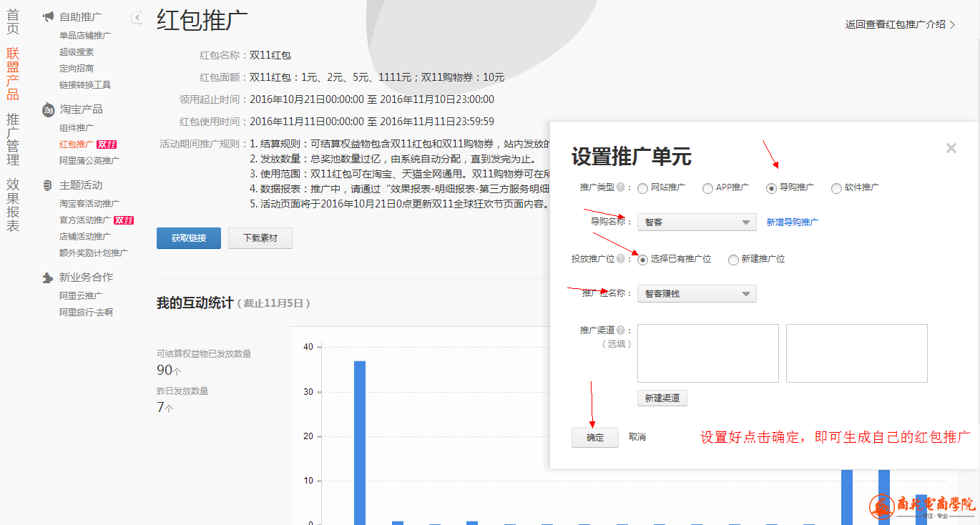Click the left 推广渠道 list box
This screenshot has width=980, height=525.
click(x=708, y=353)
